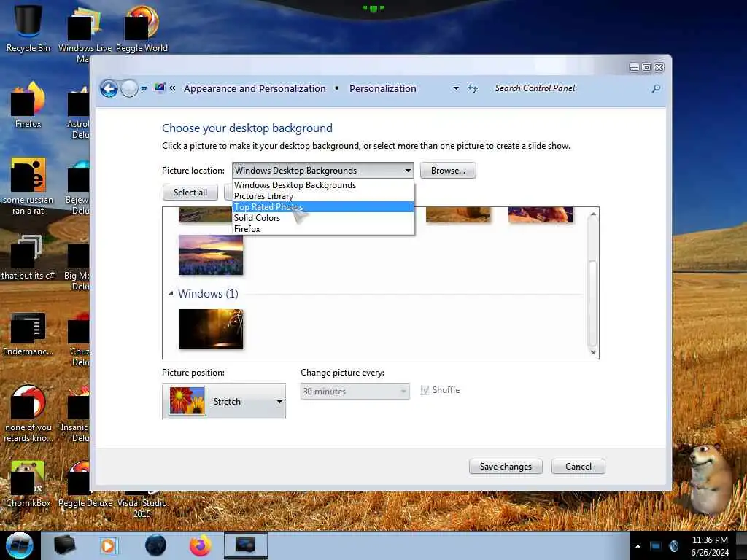This screenshot has width=747, height=560.
Task: Select the Endermanc... desktop icon
Action: pyautogui.click(x=28, y=333)
